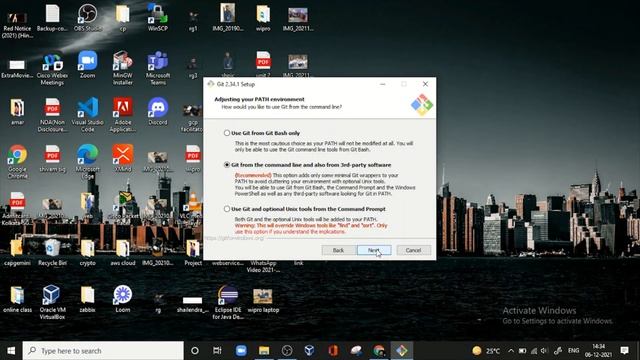Open Microsoft Office taskbar icon

click(333, 351)
